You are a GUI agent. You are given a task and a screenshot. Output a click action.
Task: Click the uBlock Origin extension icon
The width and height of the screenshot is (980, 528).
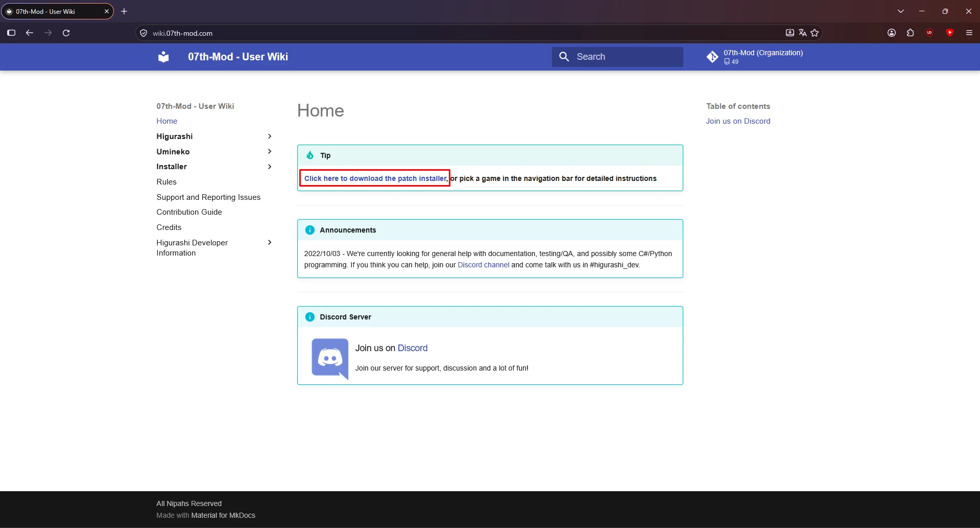929,33
